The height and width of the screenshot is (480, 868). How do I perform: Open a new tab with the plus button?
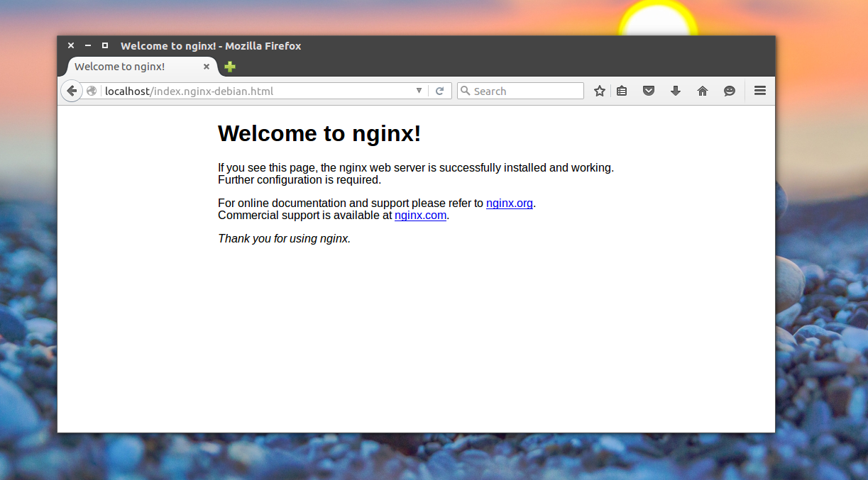[x=230, y=67]
